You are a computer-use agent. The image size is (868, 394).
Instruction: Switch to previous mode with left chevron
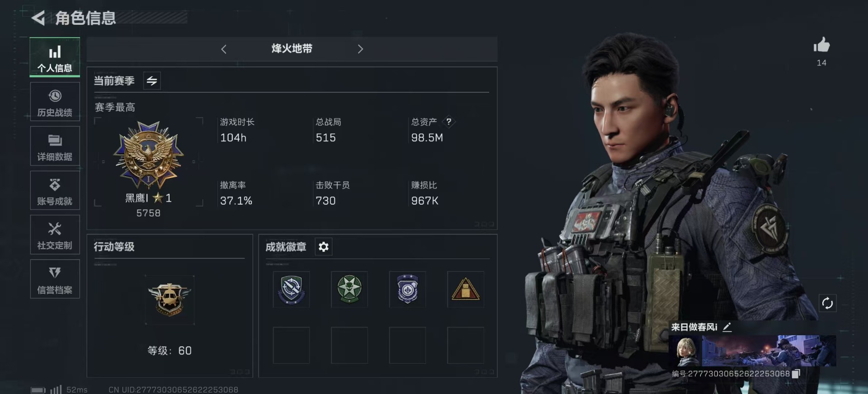tap(223, 49)
